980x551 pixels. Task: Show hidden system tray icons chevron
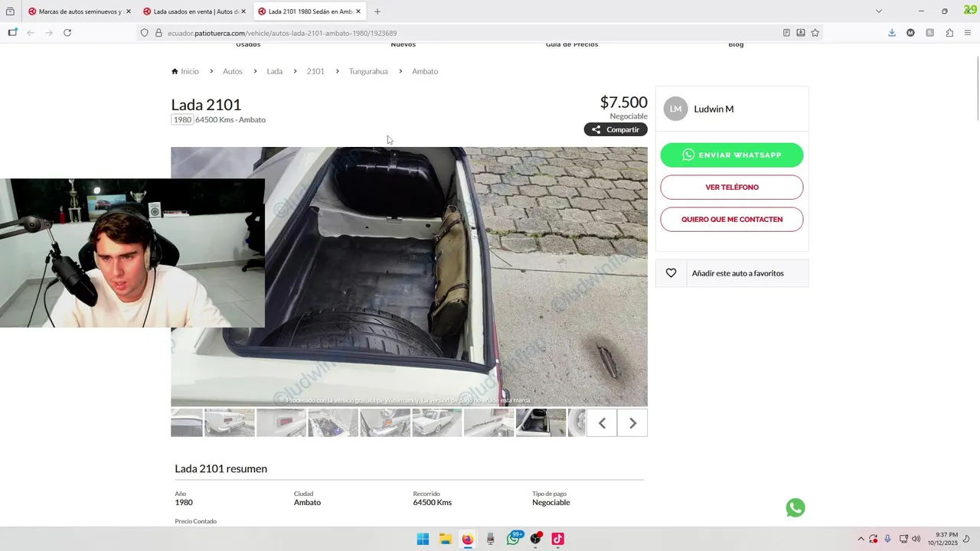coord(861,539)
